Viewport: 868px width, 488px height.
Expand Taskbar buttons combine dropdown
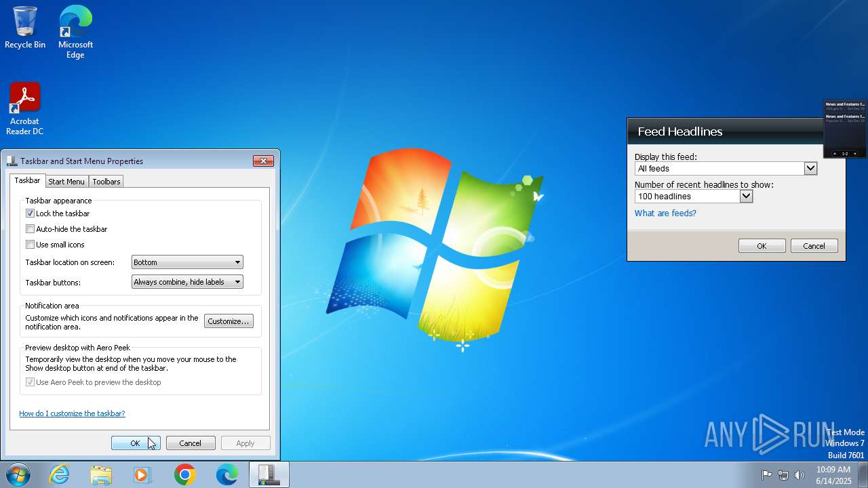pos(187,282)
